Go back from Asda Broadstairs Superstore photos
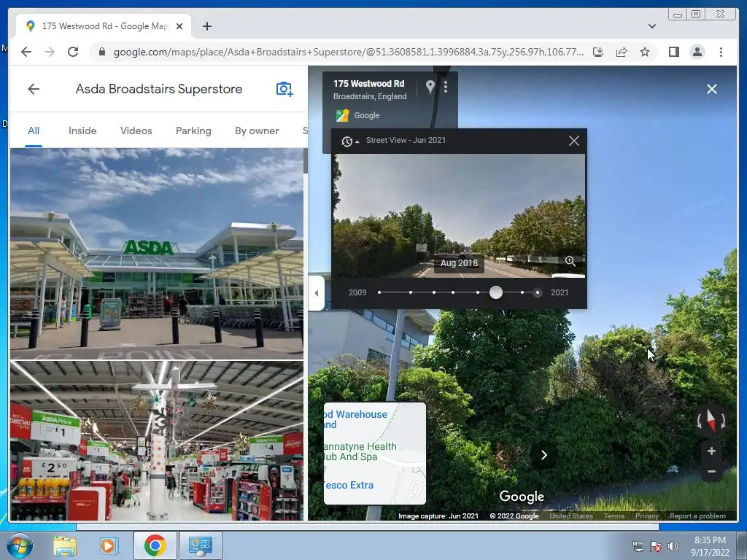This screenshot has height=560, width=747. coord(34,89)
